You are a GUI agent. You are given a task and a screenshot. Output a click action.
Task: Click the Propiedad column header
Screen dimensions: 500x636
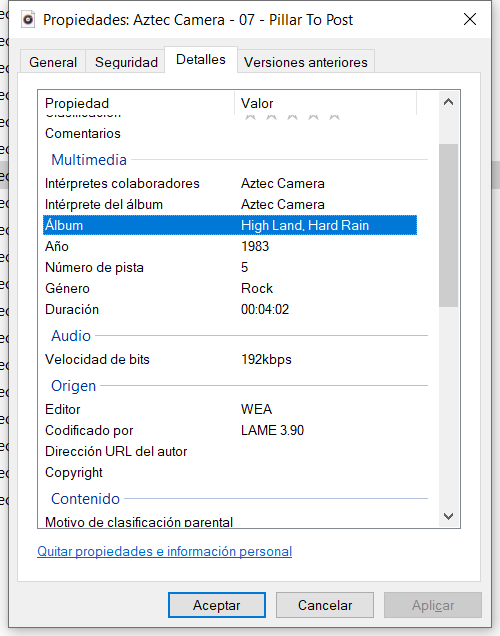(136, 103)
